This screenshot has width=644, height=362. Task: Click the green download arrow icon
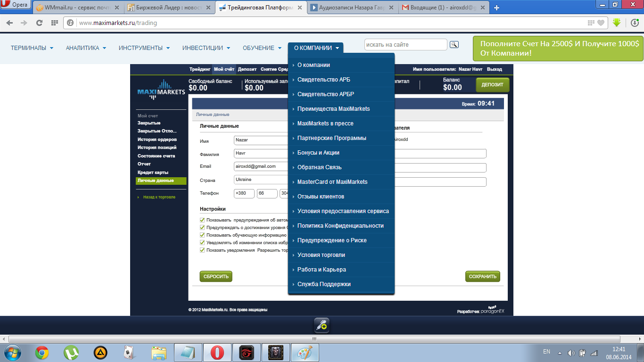click(616, 22)
